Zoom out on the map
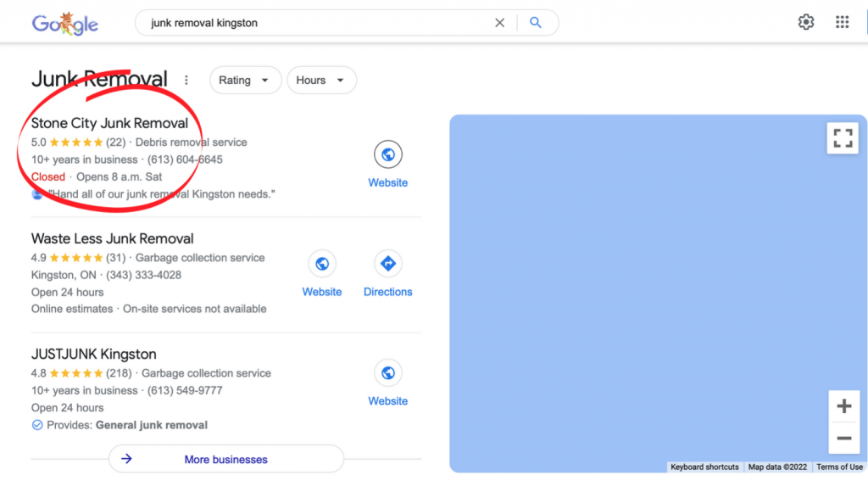868x481 pixels. coord(843,439)
